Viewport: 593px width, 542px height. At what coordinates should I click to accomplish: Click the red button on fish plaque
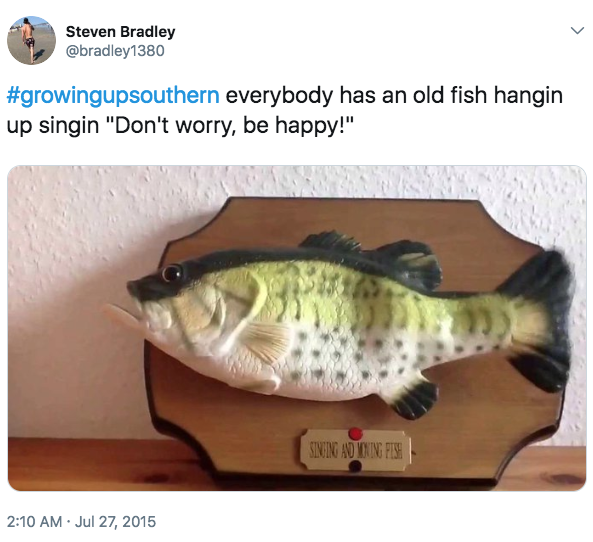355,433
